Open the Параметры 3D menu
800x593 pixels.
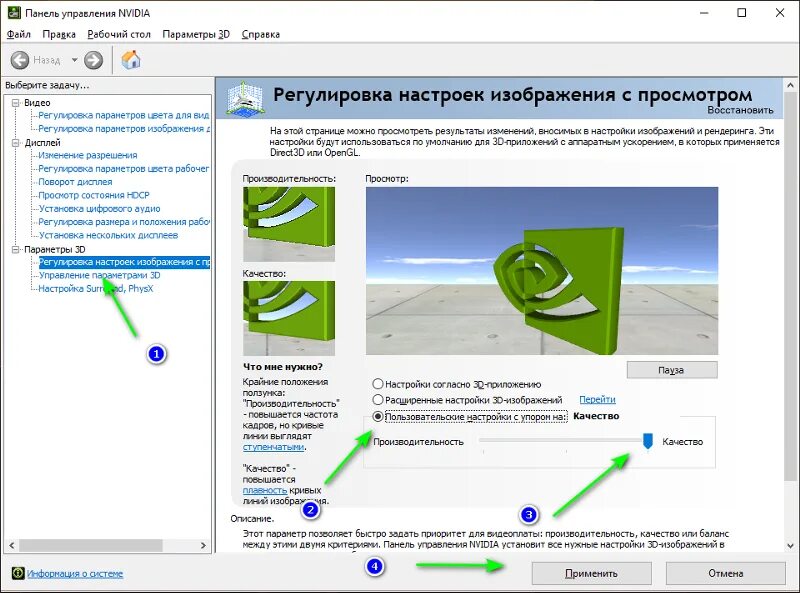pyautogui.click(x=196, y=34)
